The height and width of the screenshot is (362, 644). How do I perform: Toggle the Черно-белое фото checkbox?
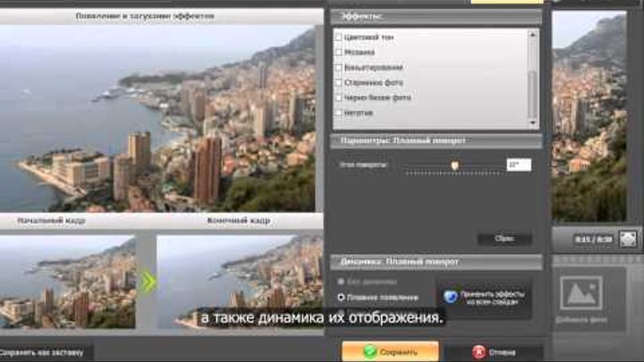tap(338, 97)
